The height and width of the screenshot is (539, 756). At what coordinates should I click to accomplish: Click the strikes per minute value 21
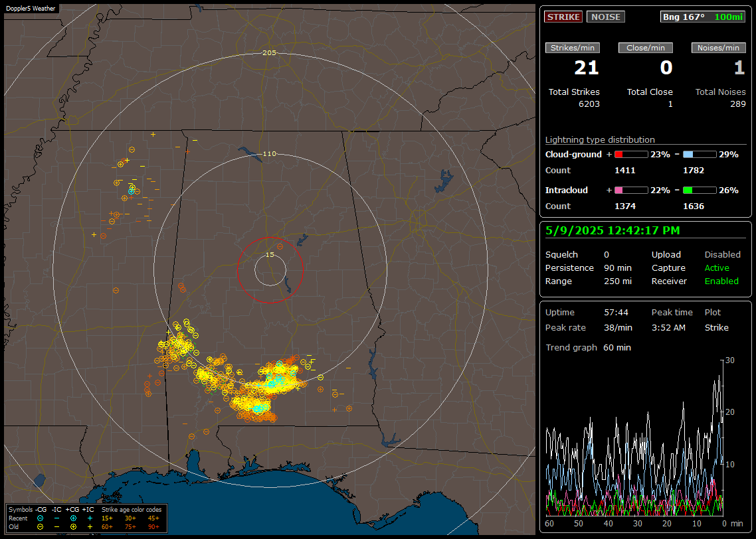[587, 68]
